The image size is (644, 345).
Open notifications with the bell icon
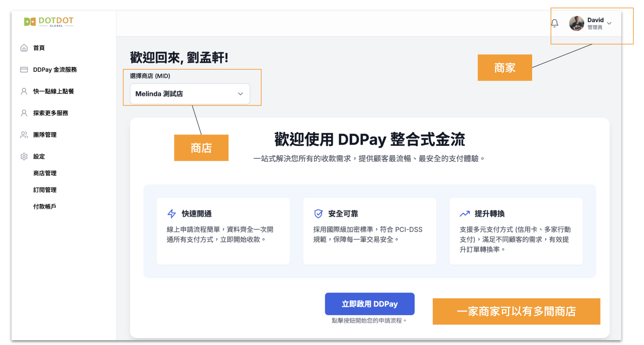554,23
